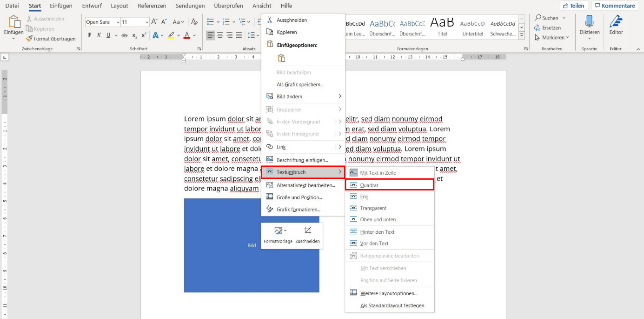Screen dimensions: 644x319
Task: Center the paragraph text
Action: [220, 35]
